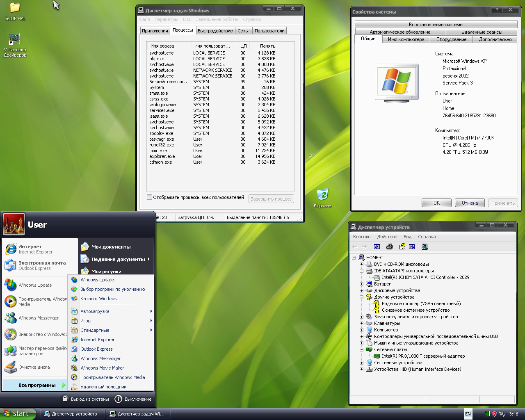This screenshot has height=420, width=525.
Task: Open the Корзина recycle bin icon
Action: (x=322, y=198)
